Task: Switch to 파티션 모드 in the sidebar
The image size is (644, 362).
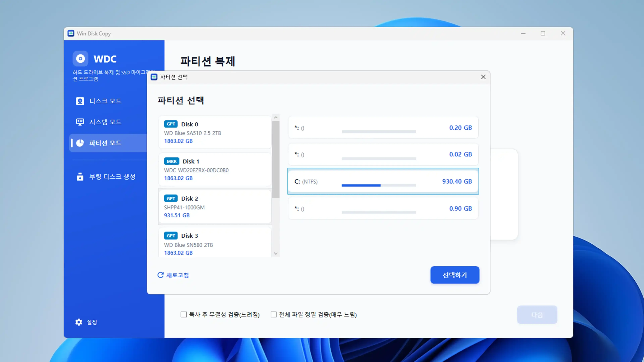Action: point(108,143)
